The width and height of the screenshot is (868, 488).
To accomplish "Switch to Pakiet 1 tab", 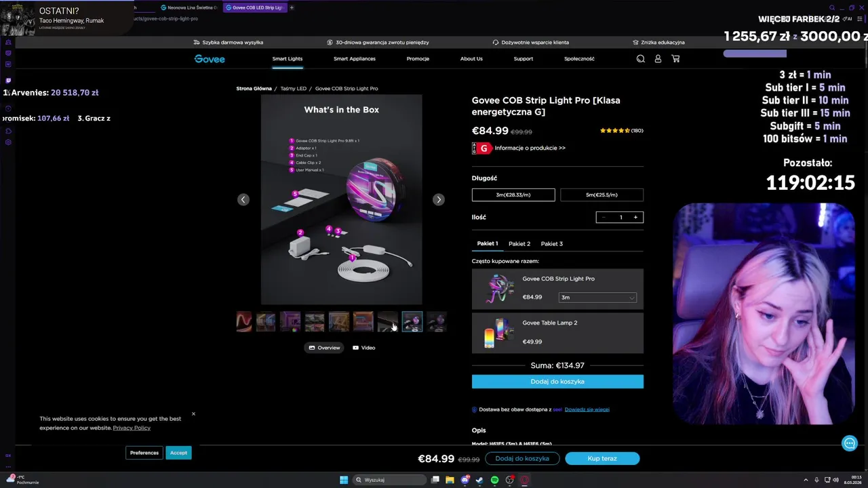I will pyautogui.click(x=487, y=243).
